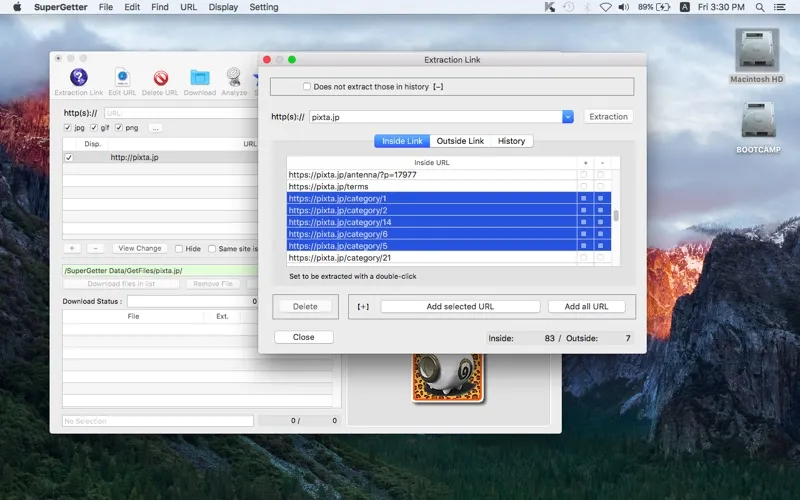Open the Apple menu
This screenshot has height=500, width=800.
click(17, 7)
